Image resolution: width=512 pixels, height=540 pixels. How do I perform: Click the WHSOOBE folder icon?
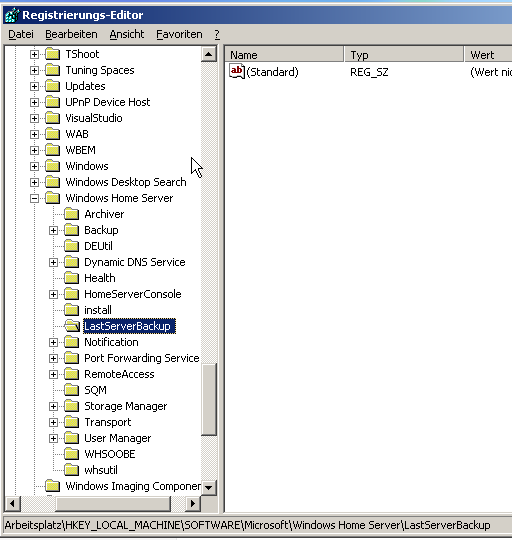(x=72, y=454)
